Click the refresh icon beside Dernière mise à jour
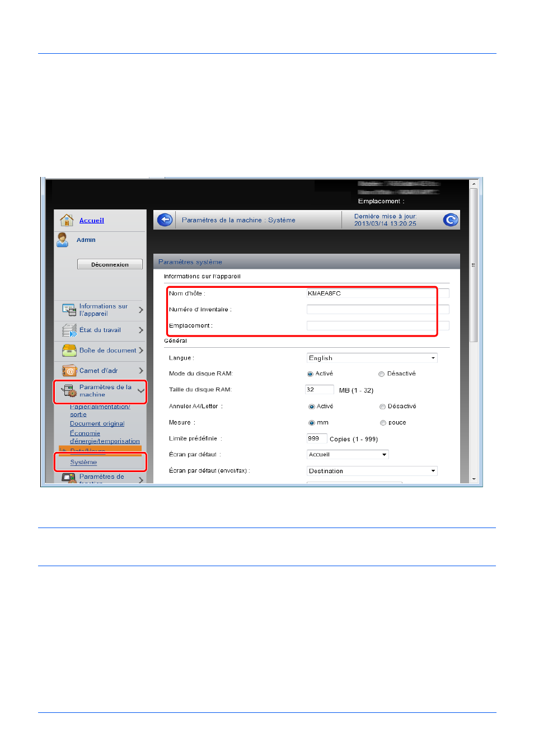Screen dimensions: 534x756 pyautogui.click(x=451, y=220)
